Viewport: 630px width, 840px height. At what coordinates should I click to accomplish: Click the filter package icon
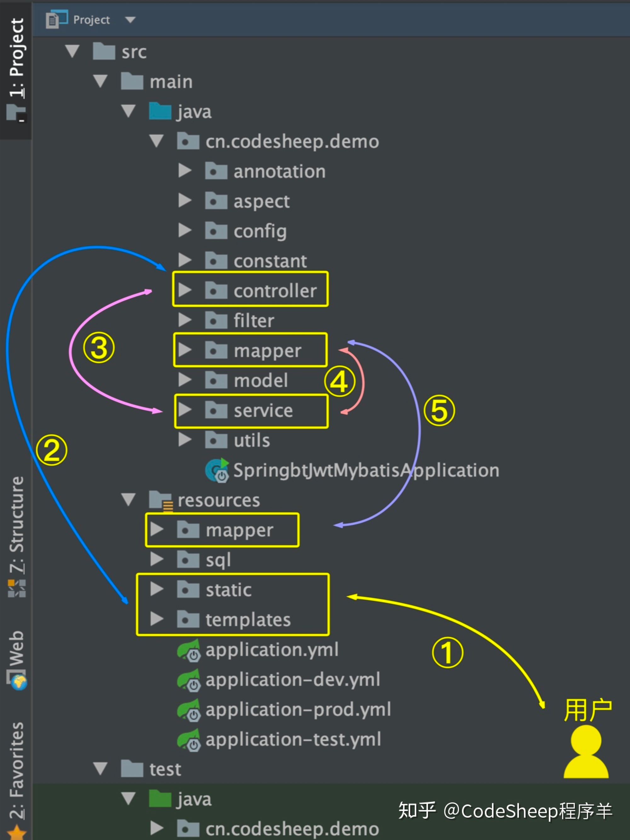click(216, 320)
